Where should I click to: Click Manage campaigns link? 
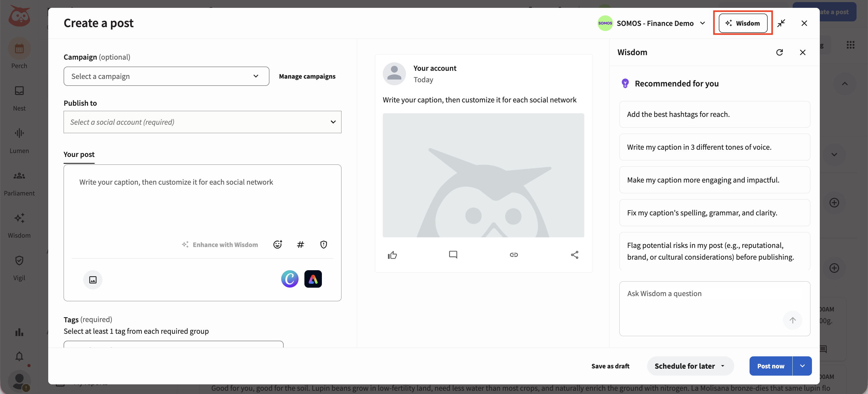pos(307,77)
